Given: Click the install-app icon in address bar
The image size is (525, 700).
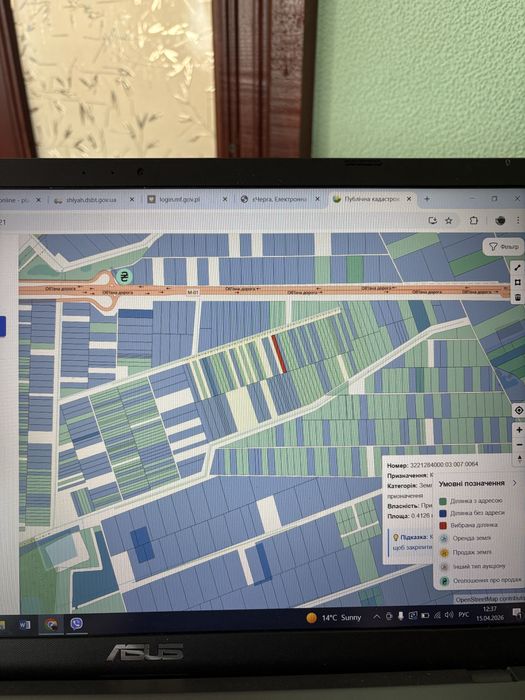Looking at the screenshot, I should (432, 221).
